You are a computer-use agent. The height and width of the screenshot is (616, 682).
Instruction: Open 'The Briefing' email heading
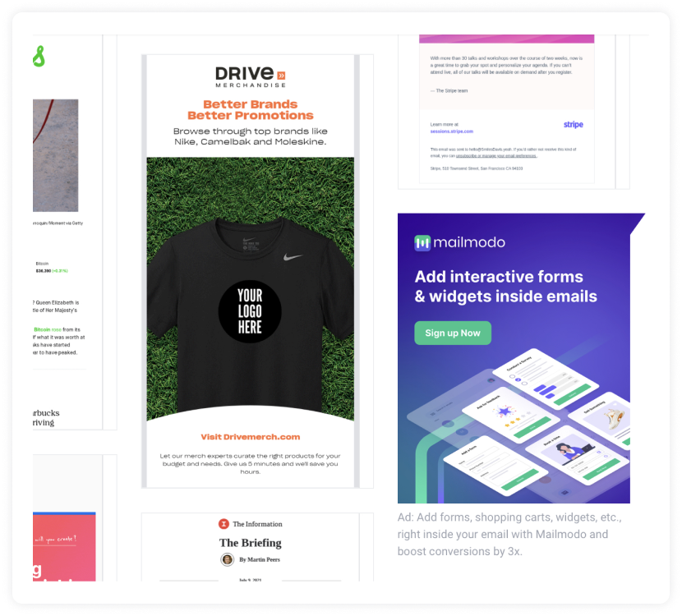[x=251, y=543]
